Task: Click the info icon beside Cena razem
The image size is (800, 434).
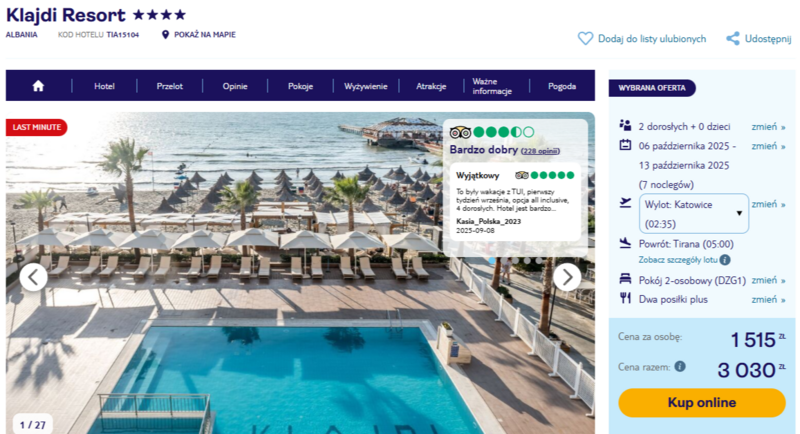Action: pyautogui.click(x=680, y=366)
